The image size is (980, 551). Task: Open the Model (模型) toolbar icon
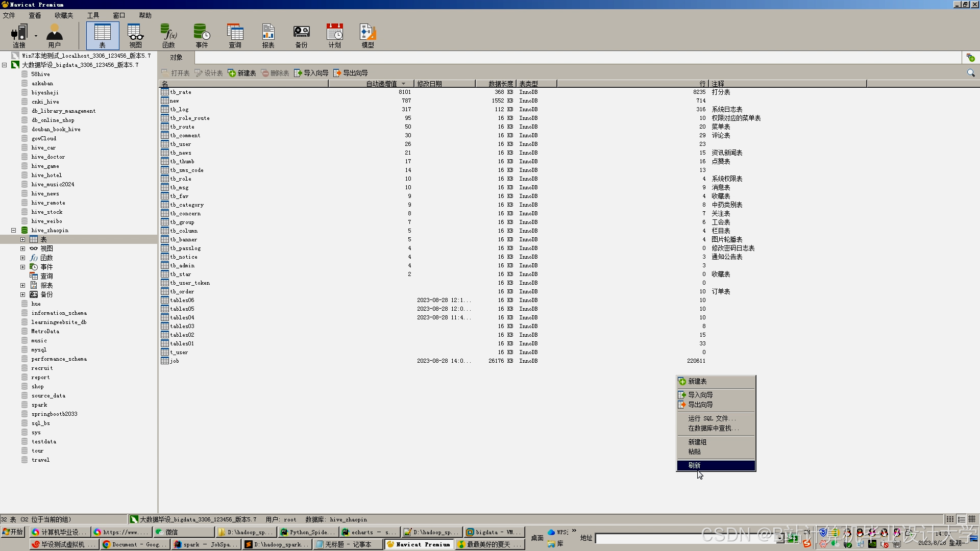pos(367,35)
